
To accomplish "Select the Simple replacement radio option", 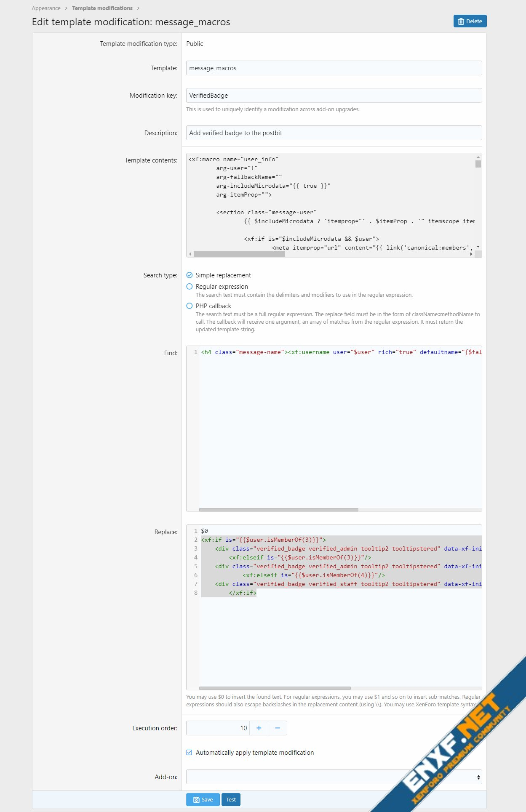I will (x=190, y=275).
